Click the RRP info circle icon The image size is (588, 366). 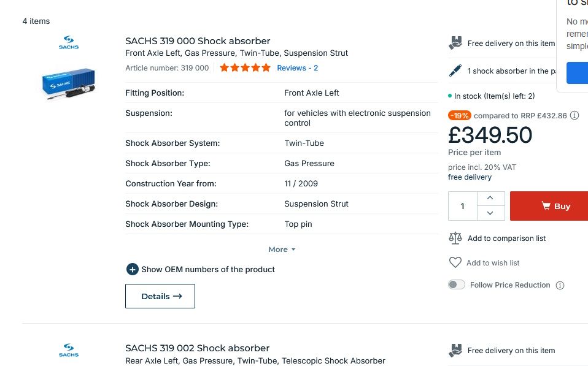574,115
